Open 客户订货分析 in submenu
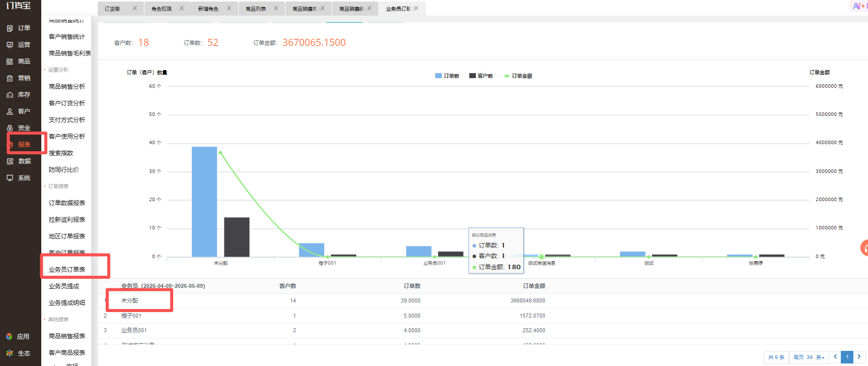 click(67, 103)
